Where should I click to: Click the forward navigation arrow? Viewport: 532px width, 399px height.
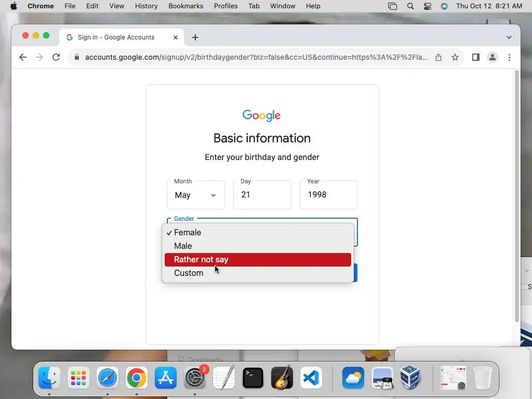[39, 57]
